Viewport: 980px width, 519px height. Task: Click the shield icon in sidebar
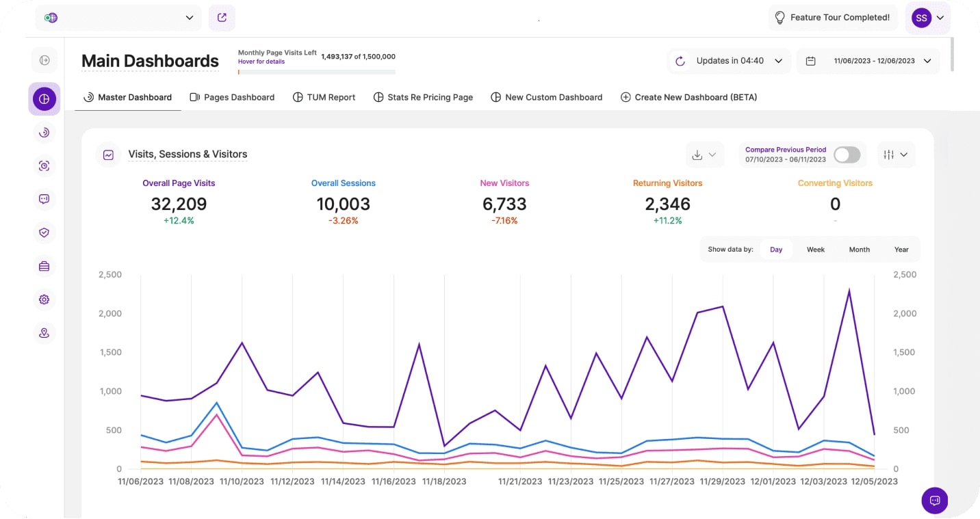coord(44,232)
